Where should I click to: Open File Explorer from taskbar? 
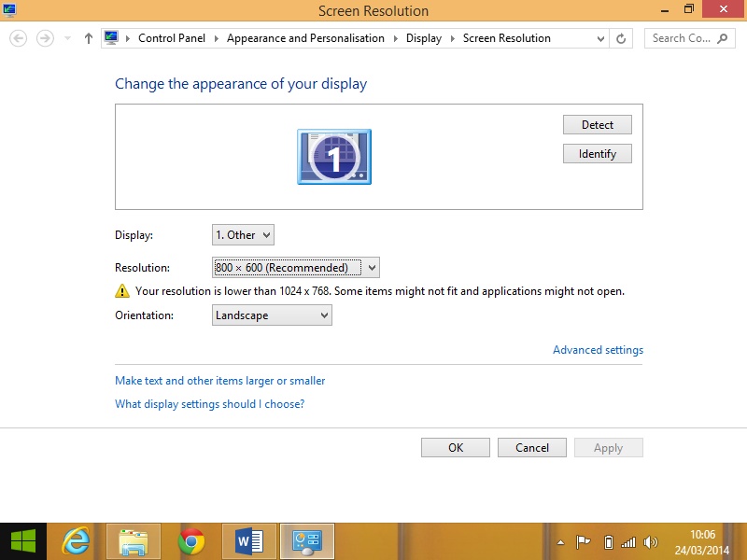click(x=134, y=541)
